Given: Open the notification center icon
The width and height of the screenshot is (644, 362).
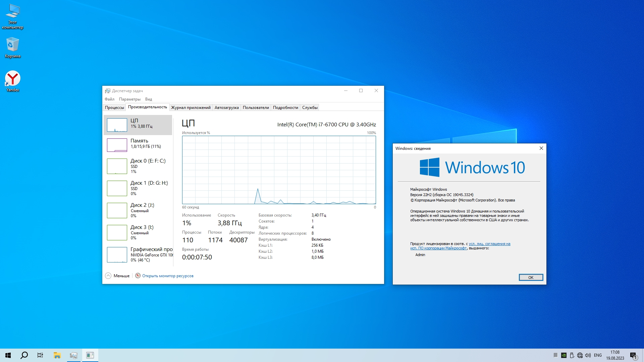Looking at the screenshot, I should (x=633, y=355).
